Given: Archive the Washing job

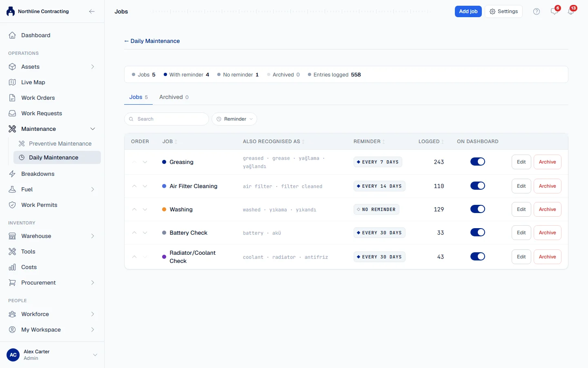Looking at the screenshot, I should coord(547,209).
